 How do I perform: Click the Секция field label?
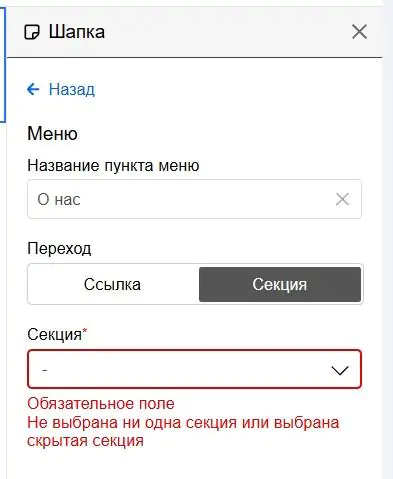(55, 334)
